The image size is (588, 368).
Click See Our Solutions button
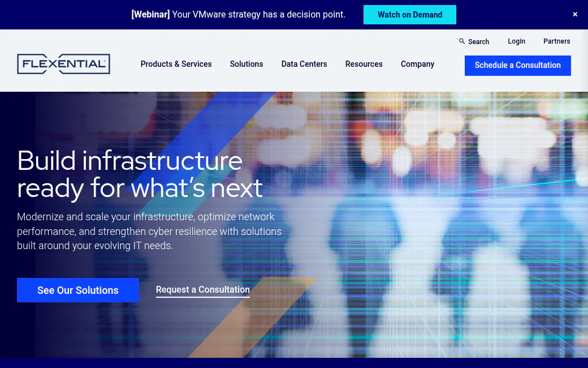click(x=78, y=290)
